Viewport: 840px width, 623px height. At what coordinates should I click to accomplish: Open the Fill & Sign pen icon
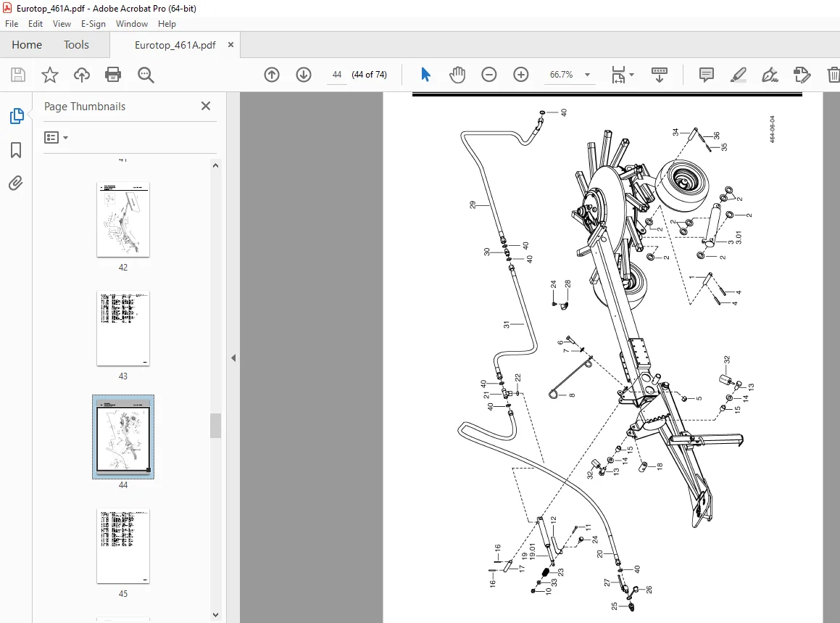(770, 75)
